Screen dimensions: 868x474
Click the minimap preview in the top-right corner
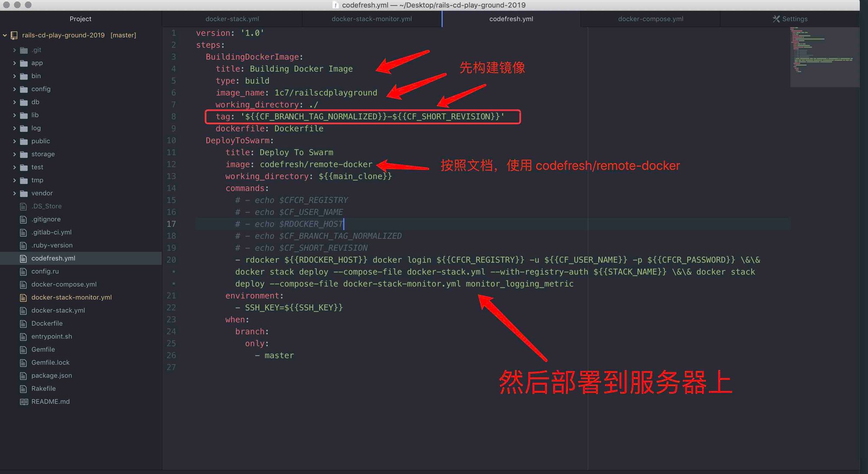click(x=824, y=56)
